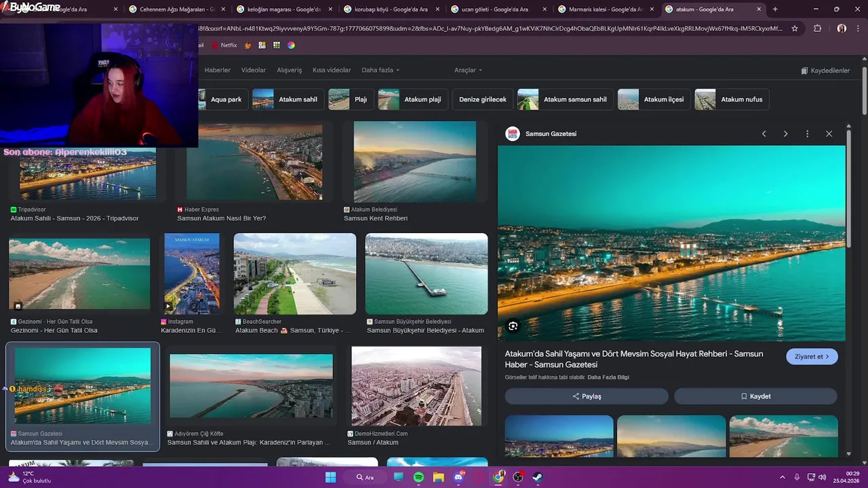Click the Samsun Gazetesi source logo

click(x=512, y=134)
